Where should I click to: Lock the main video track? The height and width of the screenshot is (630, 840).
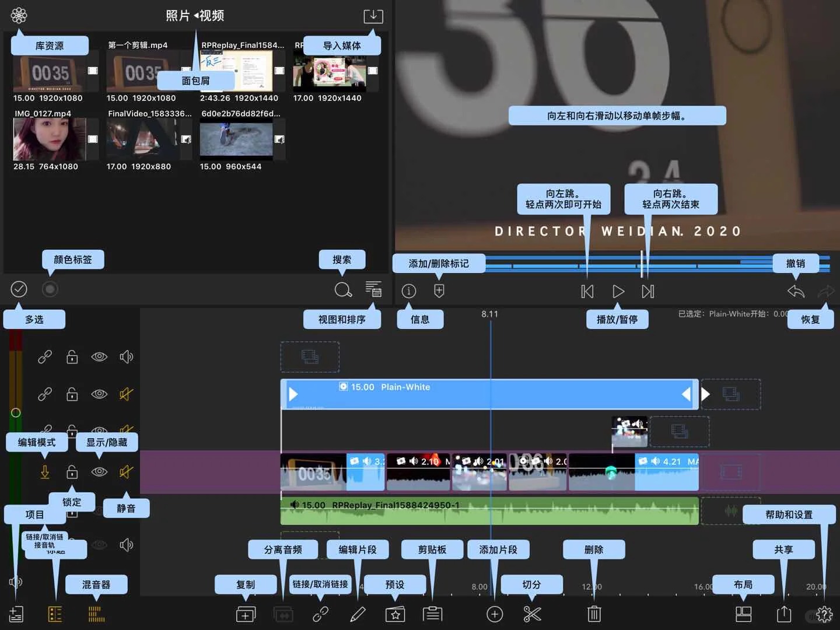coord(72,471)
